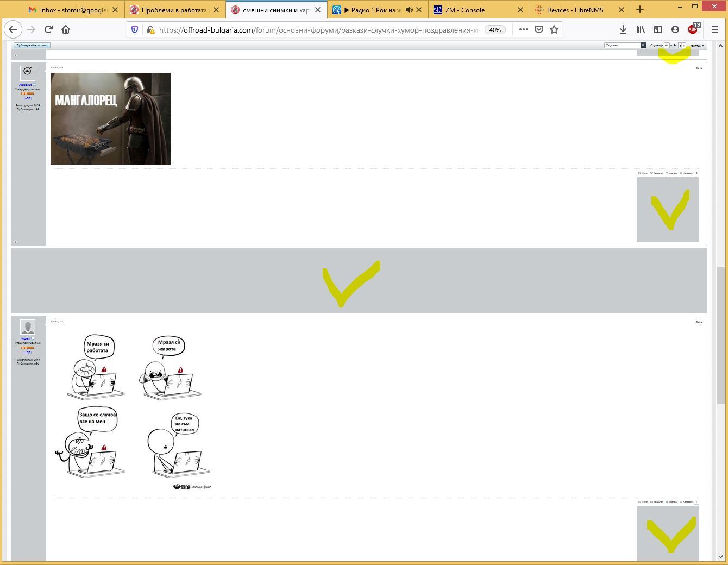Open the Firefox account menu

pyautogui.click(x=675, y=29)
